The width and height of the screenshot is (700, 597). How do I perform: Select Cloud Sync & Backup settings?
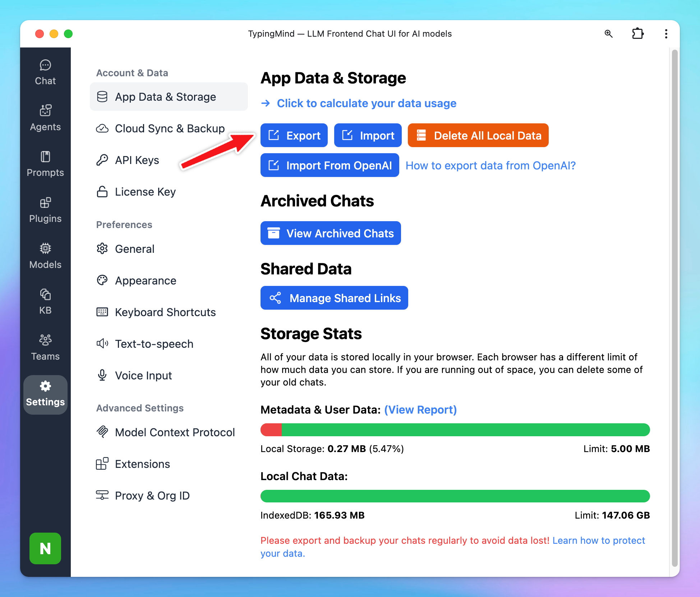tap(169, 128)
